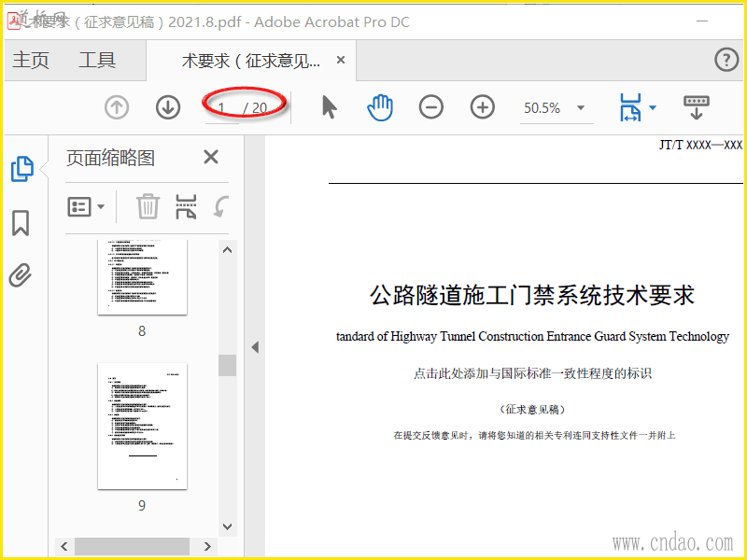Image resolution: width=747 pixels, height=560 pixels.
Task: Open the 50.5% zoom level dropdown
Action: pos(581,108)
